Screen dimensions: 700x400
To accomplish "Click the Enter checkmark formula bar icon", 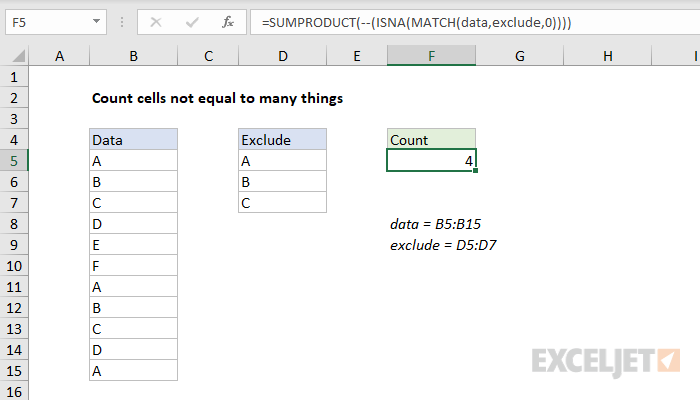I will 190,21.
